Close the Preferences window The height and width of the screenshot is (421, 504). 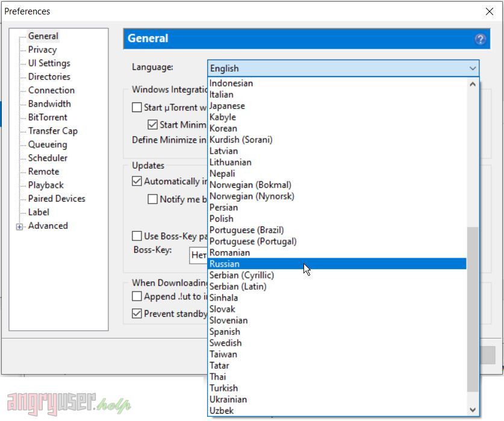point(490,11)
